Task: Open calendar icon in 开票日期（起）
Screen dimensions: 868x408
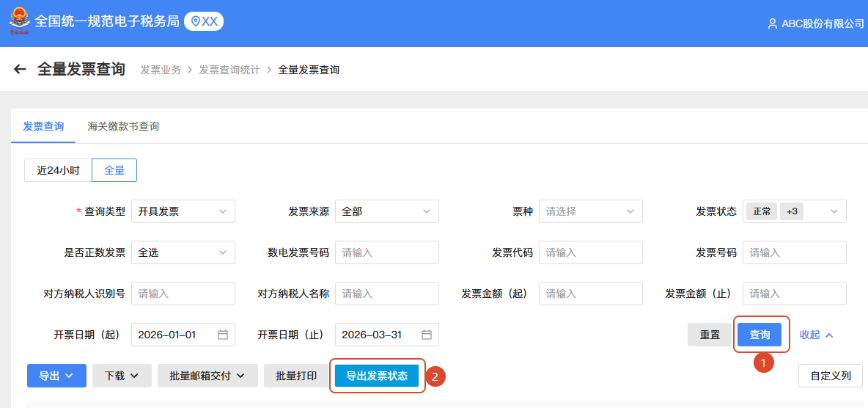Action: pos(223,335)
